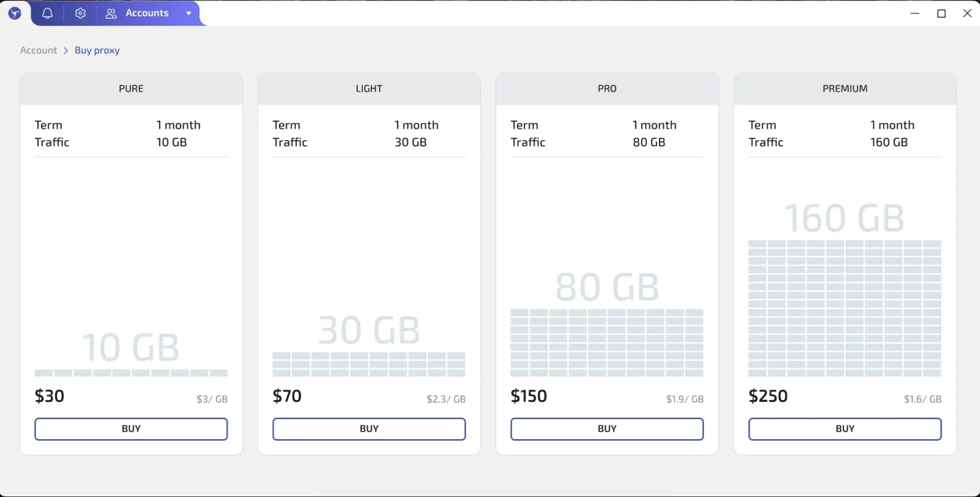The width and height of the screenshot is (980, 497).
Task: Click the $30 price text
Action: click(50, 396)
